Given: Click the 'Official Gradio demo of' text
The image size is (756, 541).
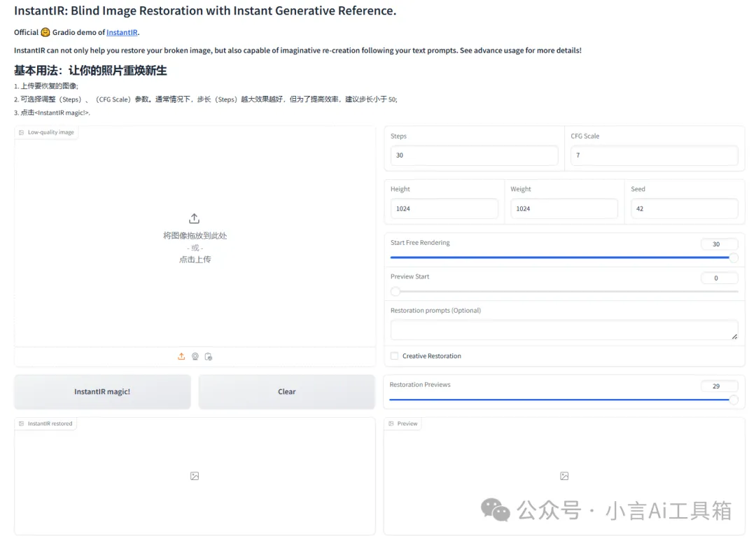Looking at the screenshot, I should [59, 32].
